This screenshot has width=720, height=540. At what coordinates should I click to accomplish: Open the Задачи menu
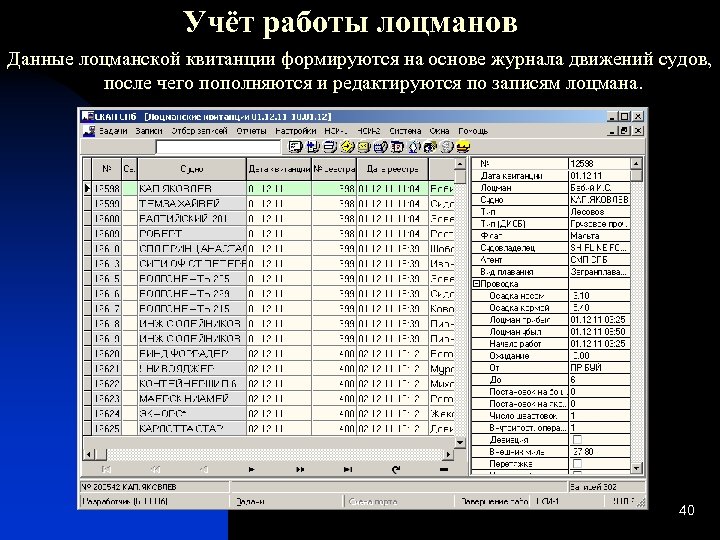[113, 131]
